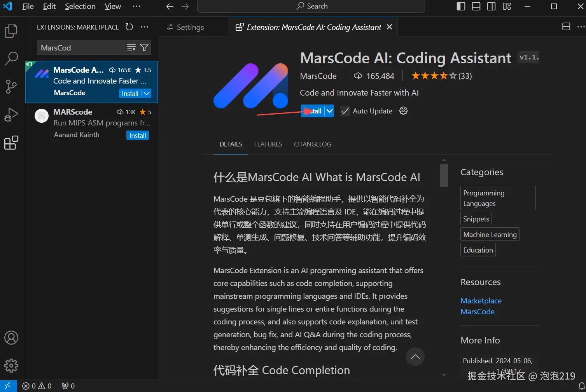
Task: Open the additional menus ellipsis in menu bar
Action: coord(136,6)
